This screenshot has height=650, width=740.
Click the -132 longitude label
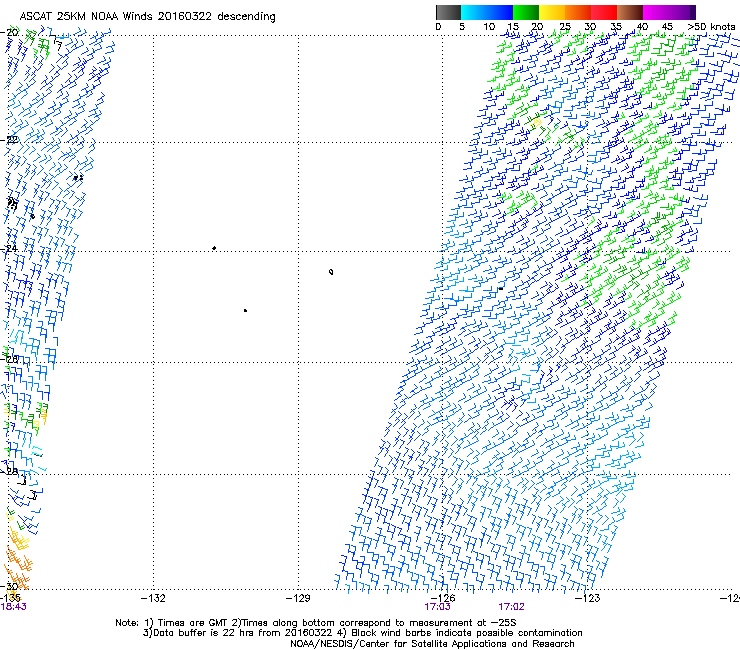(x=153, y=598)
